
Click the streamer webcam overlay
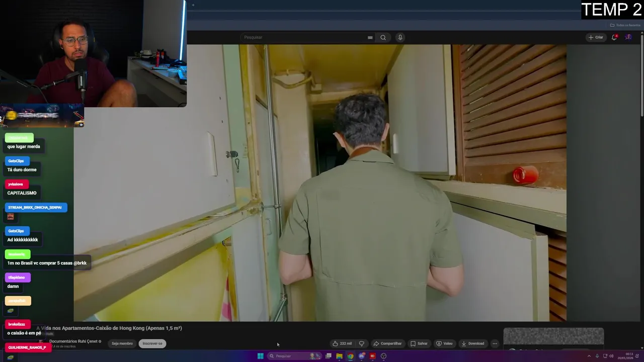[x=93, y=53]
